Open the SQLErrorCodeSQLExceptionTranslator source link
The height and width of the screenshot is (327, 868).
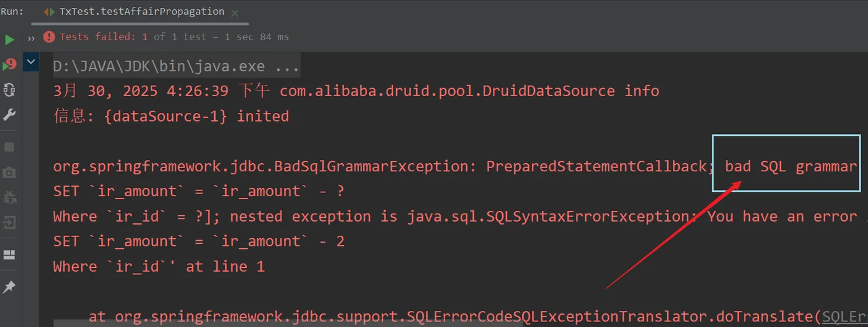tap(844, 317)
